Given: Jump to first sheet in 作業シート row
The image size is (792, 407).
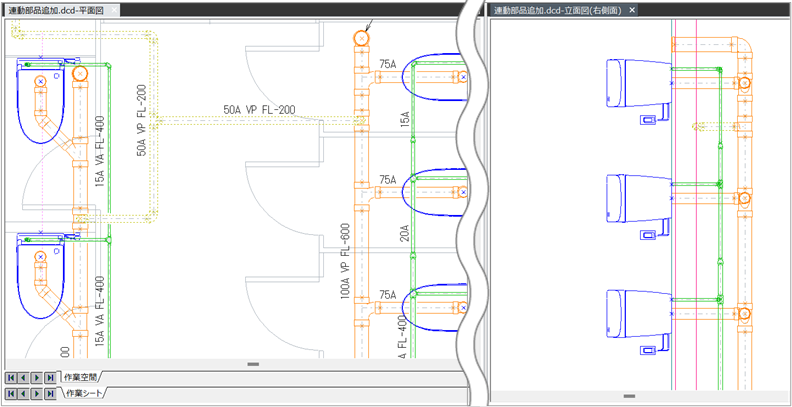Looking at the screenshot, I should point(12,395).
